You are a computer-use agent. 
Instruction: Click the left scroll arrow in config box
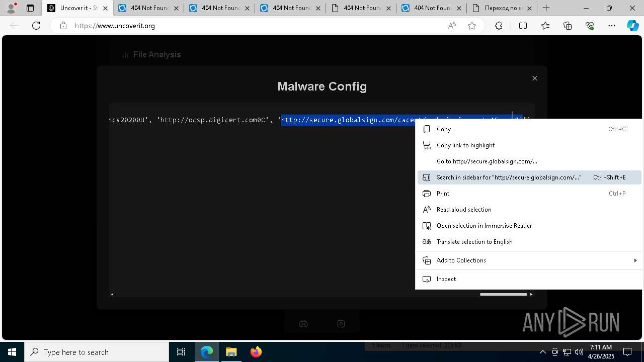tap(112, 294)
